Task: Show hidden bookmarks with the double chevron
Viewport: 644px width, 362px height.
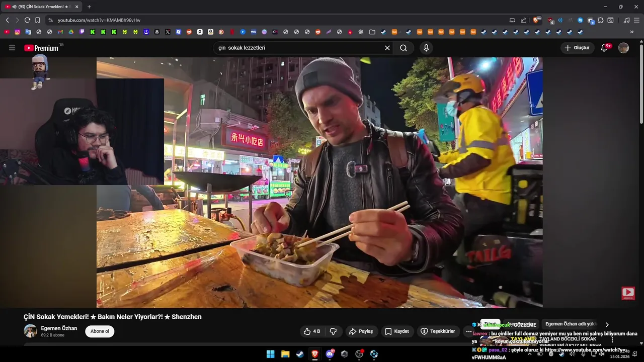Action: tap(632, 32)
